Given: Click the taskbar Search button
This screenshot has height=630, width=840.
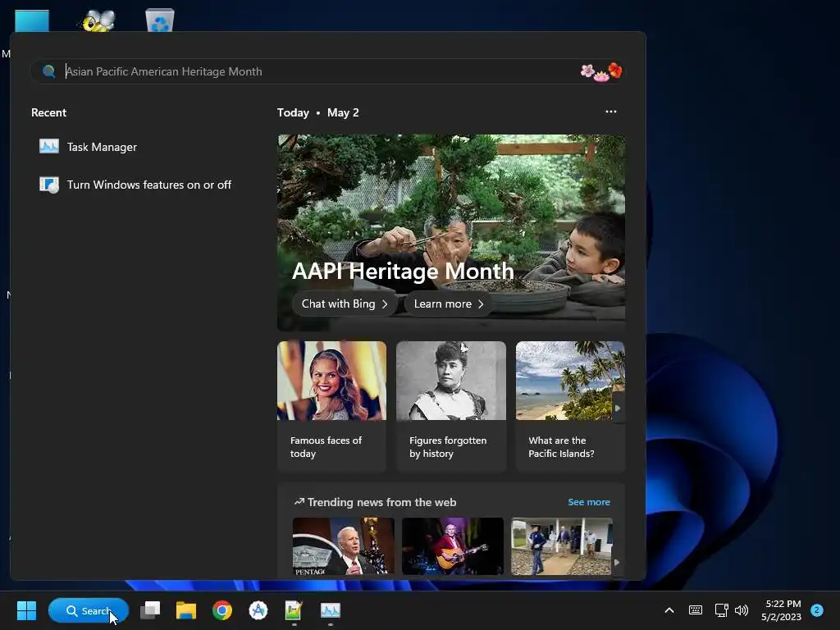Looking at the screenshot, I should 89,610.
